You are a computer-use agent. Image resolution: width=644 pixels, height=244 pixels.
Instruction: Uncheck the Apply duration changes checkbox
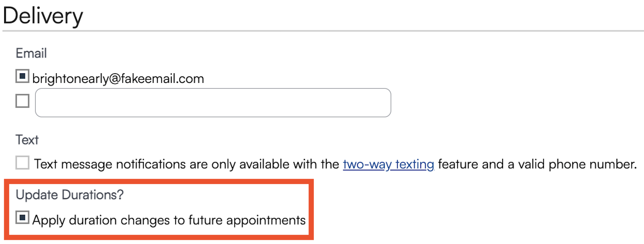tap(22, 217)
